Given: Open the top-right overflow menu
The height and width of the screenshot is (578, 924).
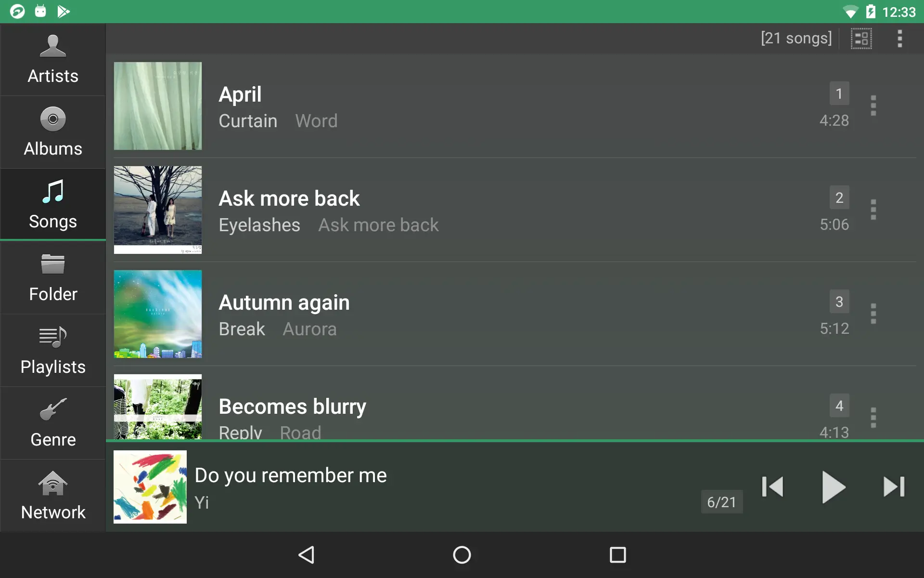Looking at the screenshot, I should point(899,39).
